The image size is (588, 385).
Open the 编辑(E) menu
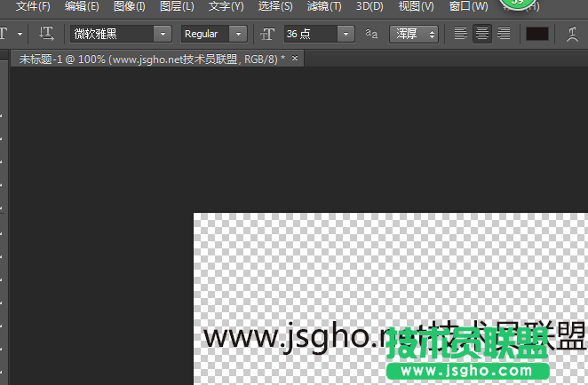click(82, 6)
